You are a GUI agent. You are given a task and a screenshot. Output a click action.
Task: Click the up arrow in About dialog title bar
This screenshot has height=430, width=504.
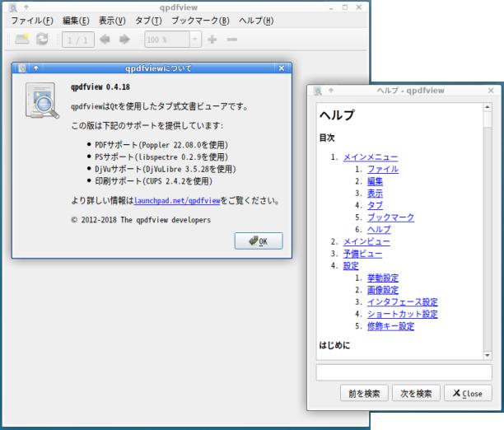tap(35, 68)
